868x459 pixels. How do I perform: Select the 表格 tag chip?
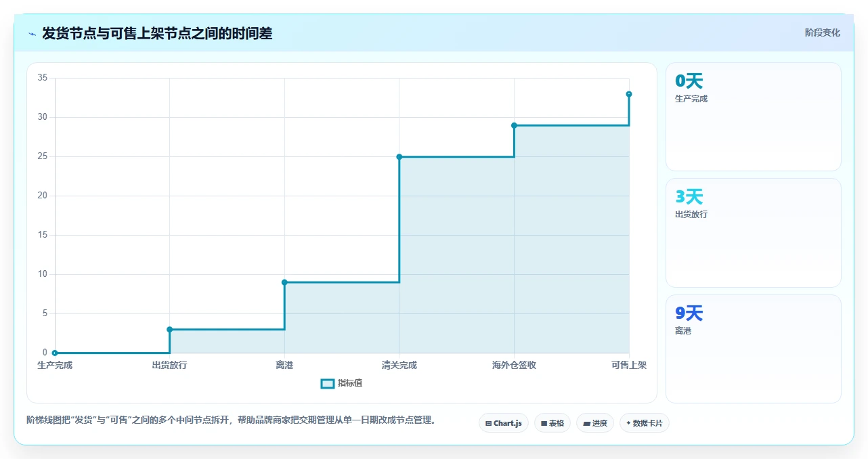pos(552,423)
